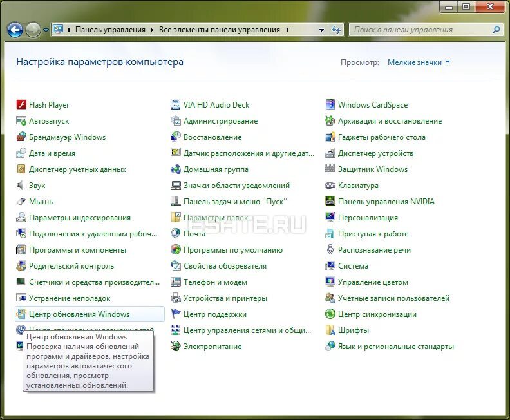Click the Поиск в панели управления search field
Viewport: 510px width, 420px height.
tap(420, 30)
